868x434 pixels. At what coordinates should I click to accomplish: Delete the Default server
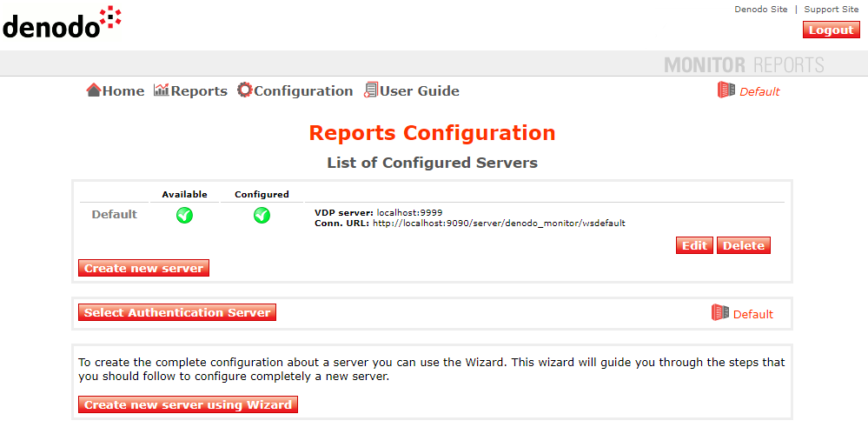click(x=744, y=245)
